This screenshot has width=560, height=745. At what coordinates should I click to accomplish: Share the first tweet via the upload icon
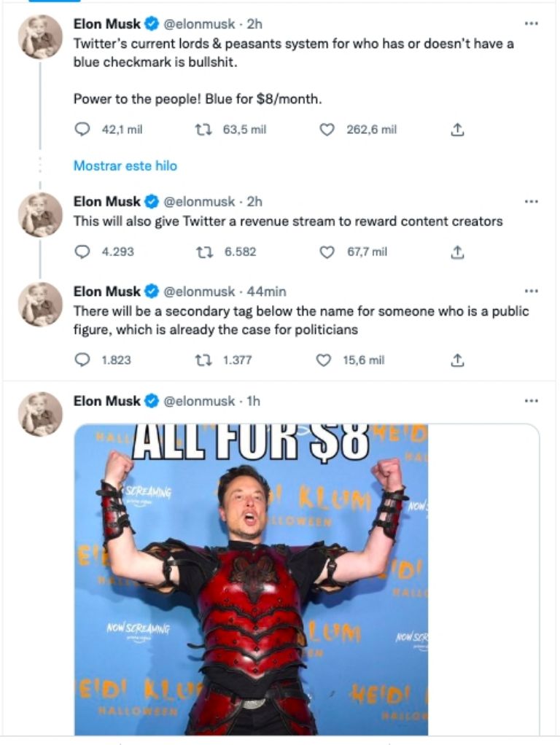pyautogui.click(x=458, y=130)
